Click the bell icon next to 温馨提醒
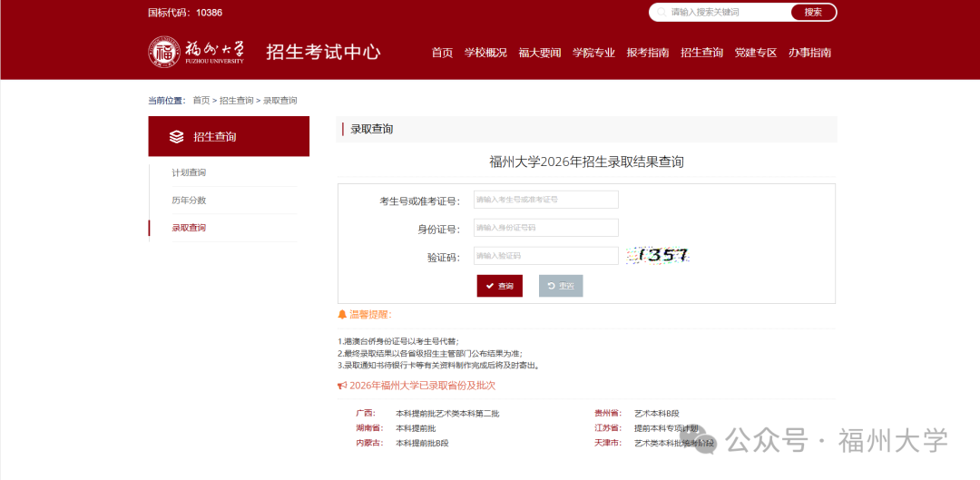980x480 pixels. [x=342, y=314]
